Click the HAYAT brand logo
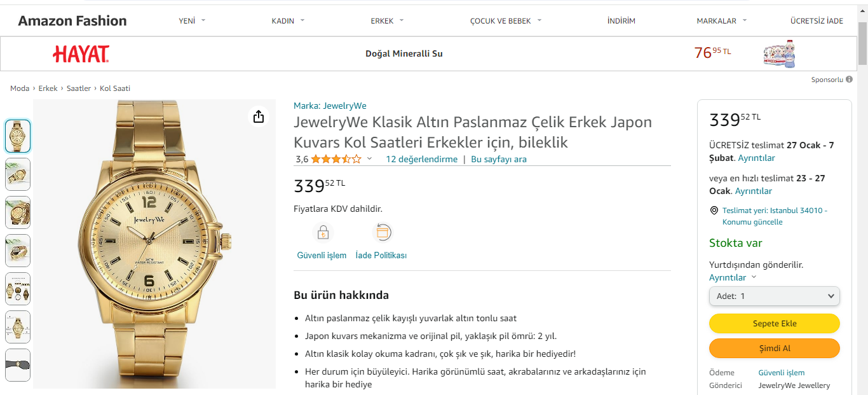The width and height of the screenshot is (868, 395). 81,54
